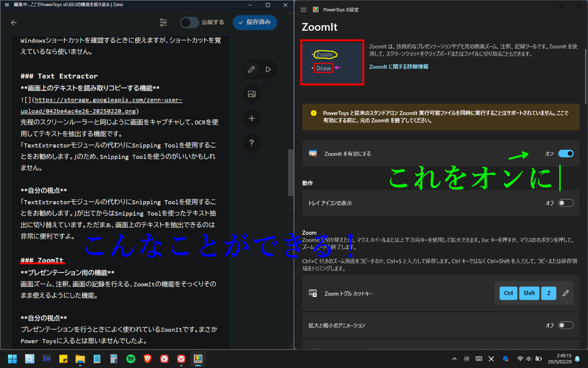
Task: Click the Z key of Zoom hotkey
Action: [x=549, y=293]
